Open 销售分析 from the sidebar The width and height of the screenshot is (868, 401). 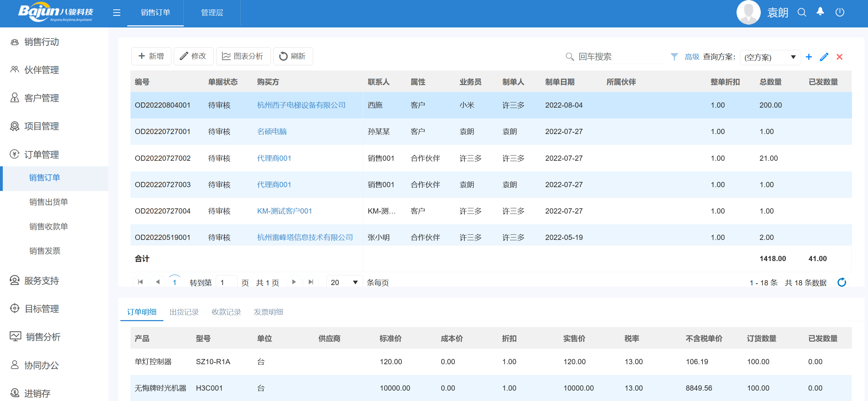pyautogui.click(x=42, y=337)
